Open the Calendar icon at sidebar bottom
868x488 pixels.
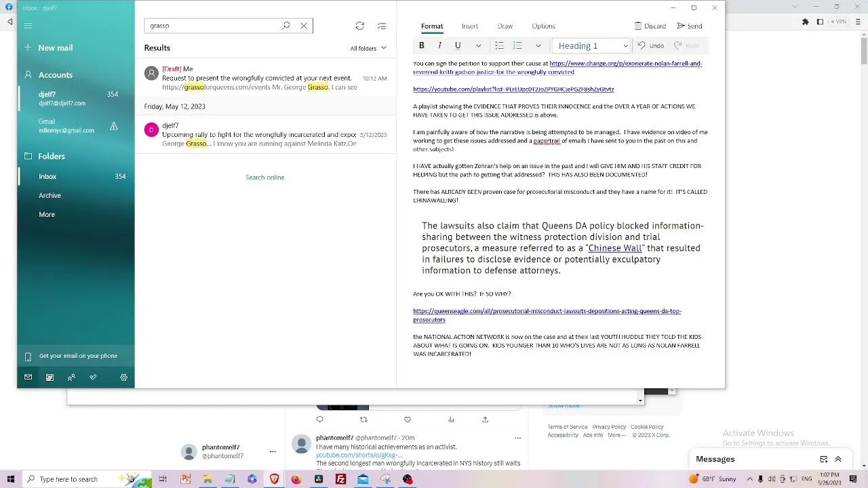pyautogui.click(x=50, y=378)
